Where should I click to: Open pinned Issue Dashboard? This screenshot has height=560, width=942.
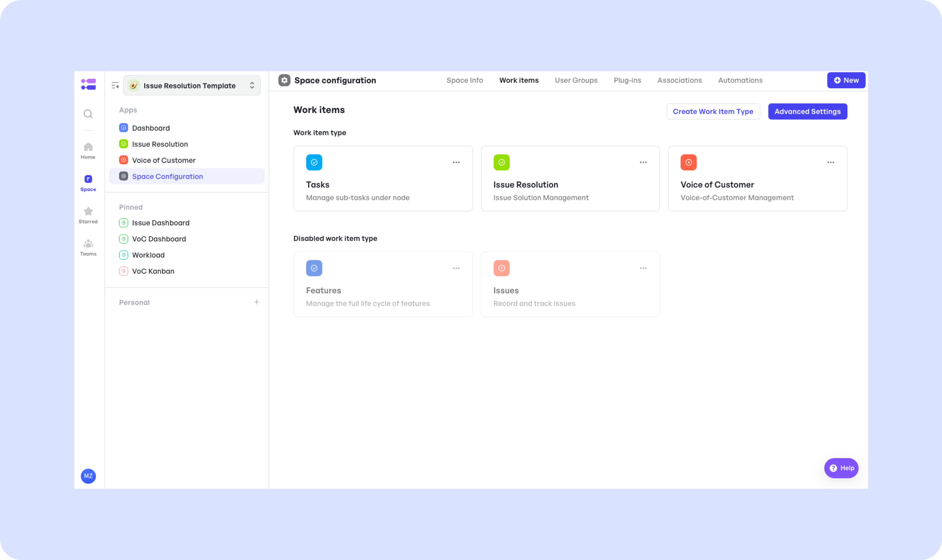tap(187, 223)
